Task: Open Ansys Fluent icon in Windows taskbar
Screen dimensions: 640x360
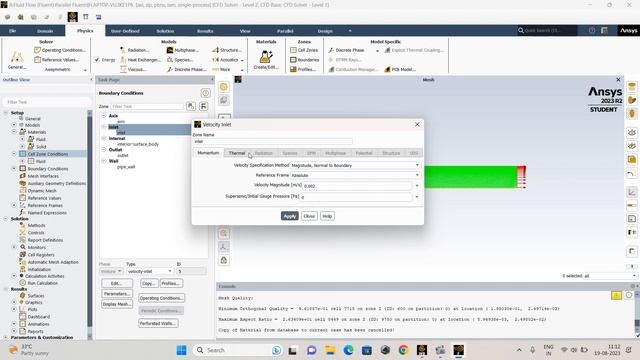Action: pos(459,350)
